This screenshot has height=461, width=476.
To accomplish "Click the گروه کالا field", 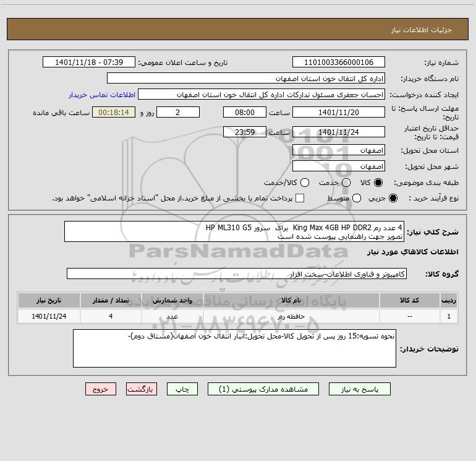I will point(237,274).
